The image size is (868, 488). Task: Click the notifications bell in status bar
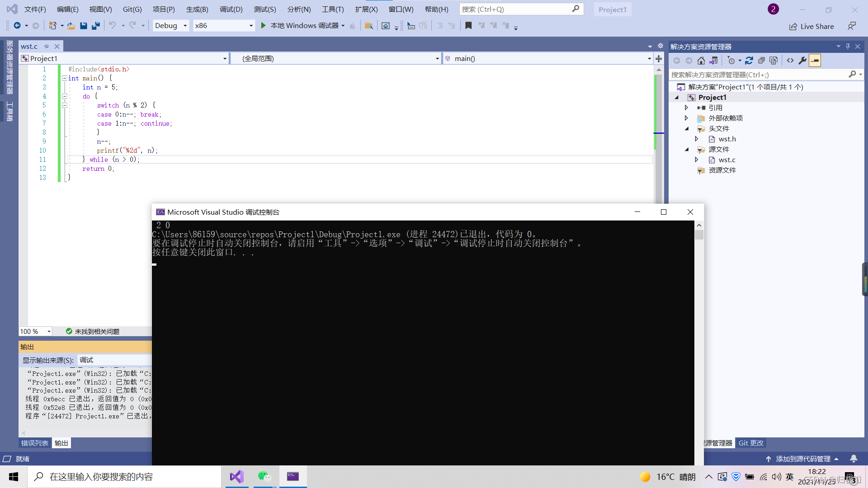pos(854,459)
